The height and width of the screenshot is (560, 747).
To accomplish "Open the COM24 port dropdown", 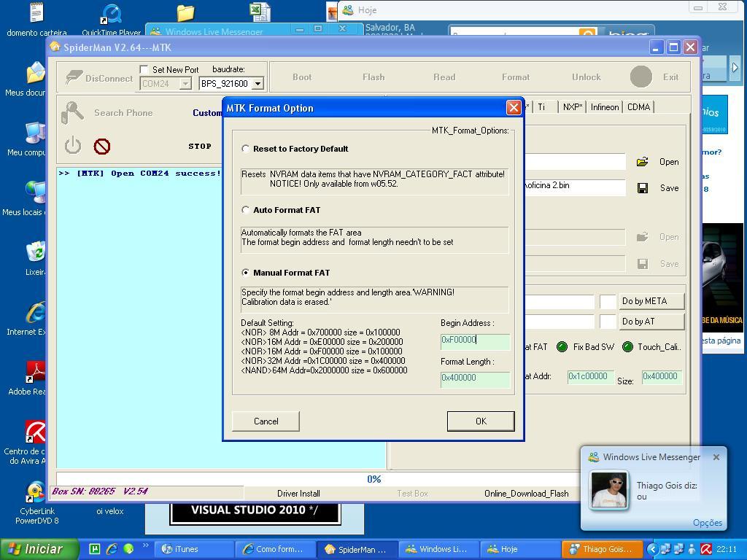I will 185,84.
